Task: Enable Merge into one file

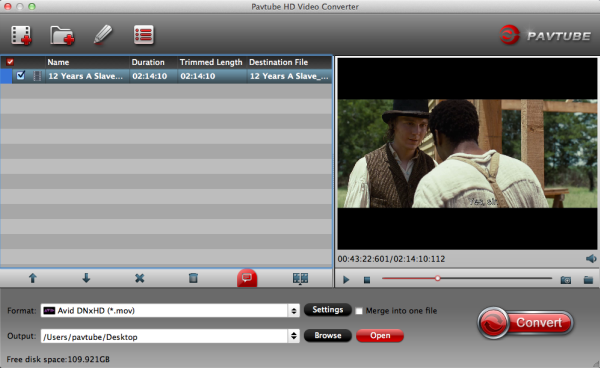Action: pos(359,311)
